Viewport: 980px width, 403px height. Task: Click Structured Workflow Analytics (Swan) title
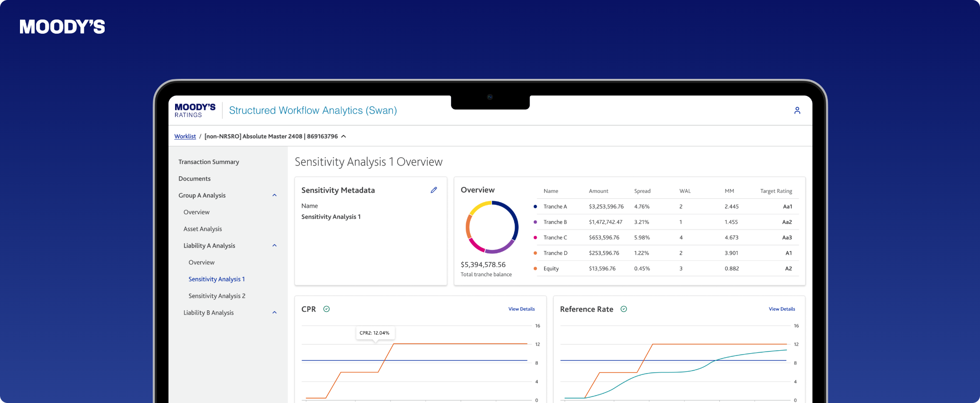[x=313, y=110]
